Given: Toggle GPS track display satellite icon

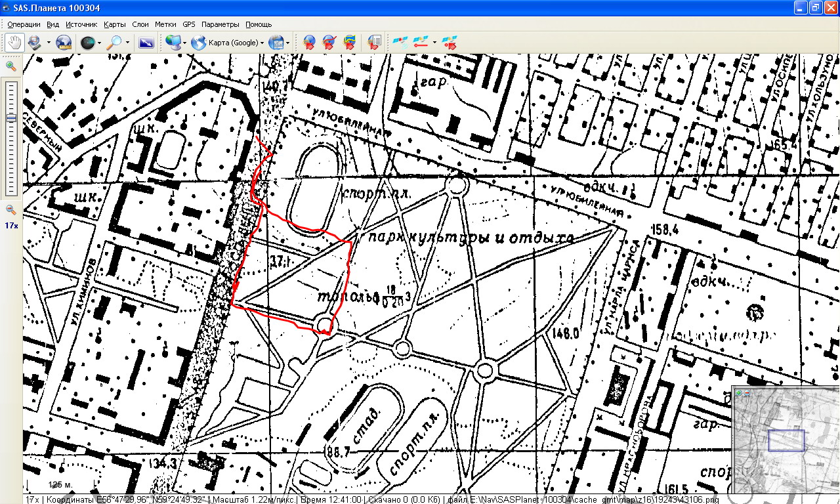Looking at the screenshot, I should [x=421, y=43].
